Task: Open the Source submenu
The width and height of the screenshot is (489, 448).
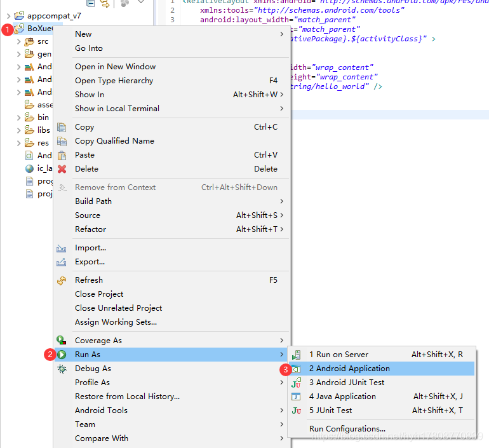Action: tap(172, 215)
